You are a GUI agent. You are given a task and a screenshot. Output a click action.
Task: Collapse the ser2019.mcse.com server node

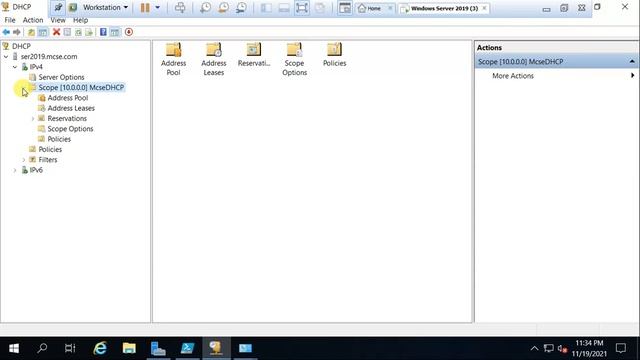tap(6, 57)
